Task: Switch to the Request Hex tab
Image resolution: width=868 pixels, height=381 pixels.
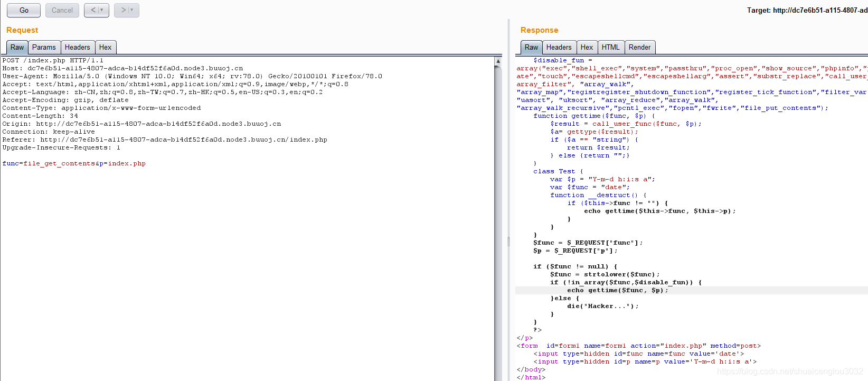Action: pyautogui.click(x=106, y=47)
